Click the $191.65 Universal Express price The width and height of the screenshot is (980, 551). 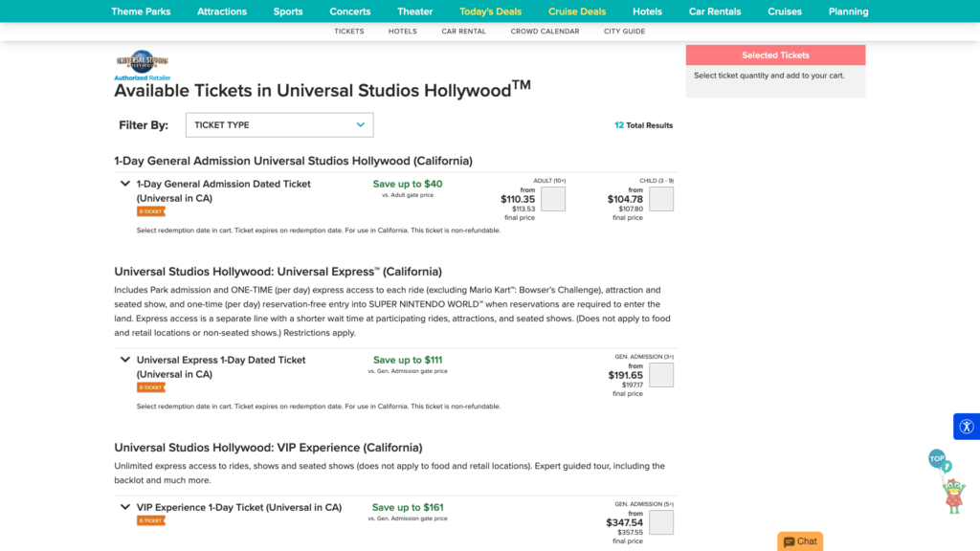click(626, 375)
